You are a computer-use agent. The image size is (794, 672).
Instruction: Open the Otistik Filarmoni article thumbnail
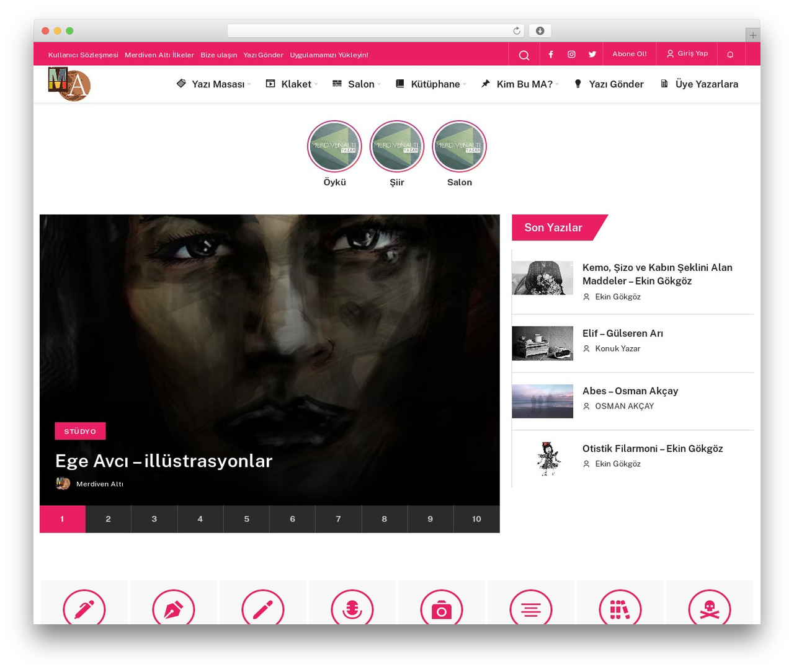(x=542, y=459)
